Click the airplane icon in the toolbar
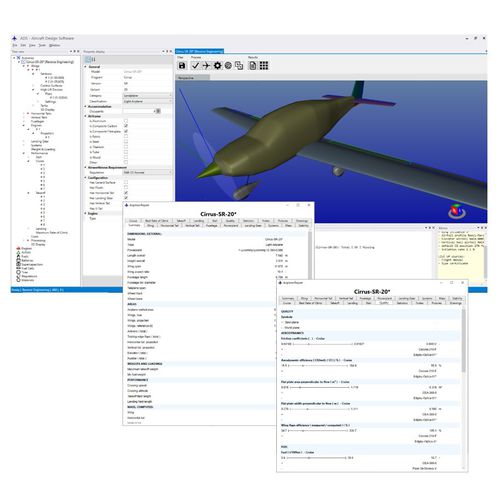Screen dimensions: 500x480 pyautogui.click(x=206, y=66)
